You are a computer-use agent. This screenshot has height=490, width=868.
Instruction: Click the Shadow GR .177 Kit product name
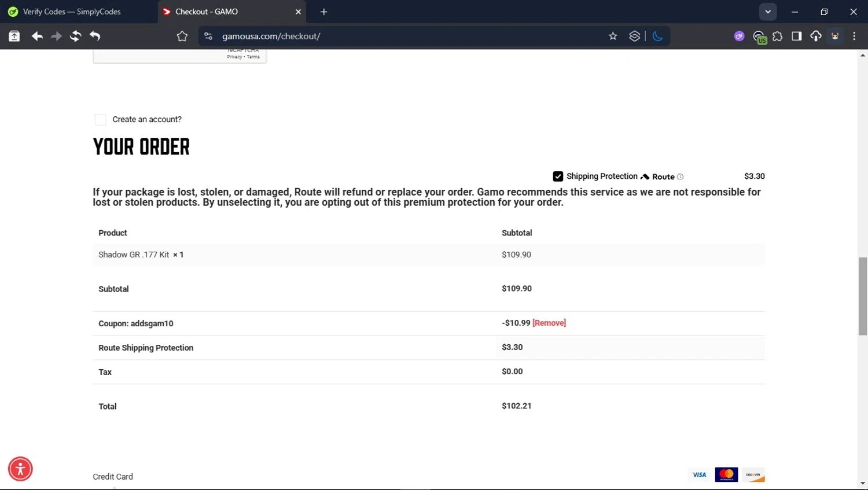pyautogui.click(x=134, y=255)
